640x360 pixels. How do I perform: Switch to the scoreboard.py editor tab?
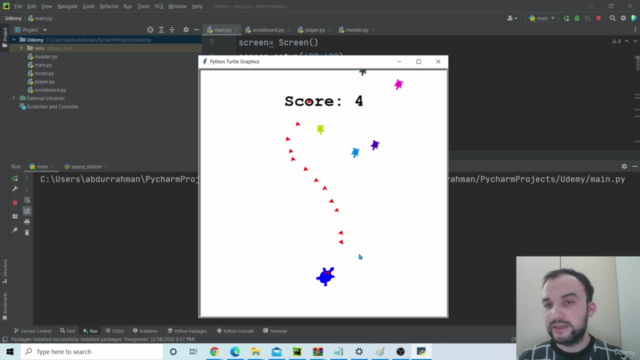point(267,30)
